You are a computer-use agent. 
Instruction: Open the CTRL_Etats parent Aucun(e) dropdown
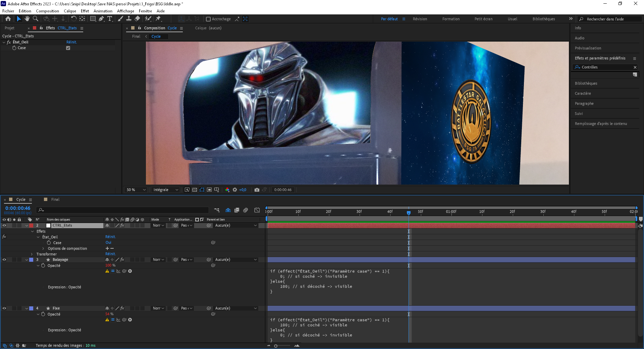(236, 226)
